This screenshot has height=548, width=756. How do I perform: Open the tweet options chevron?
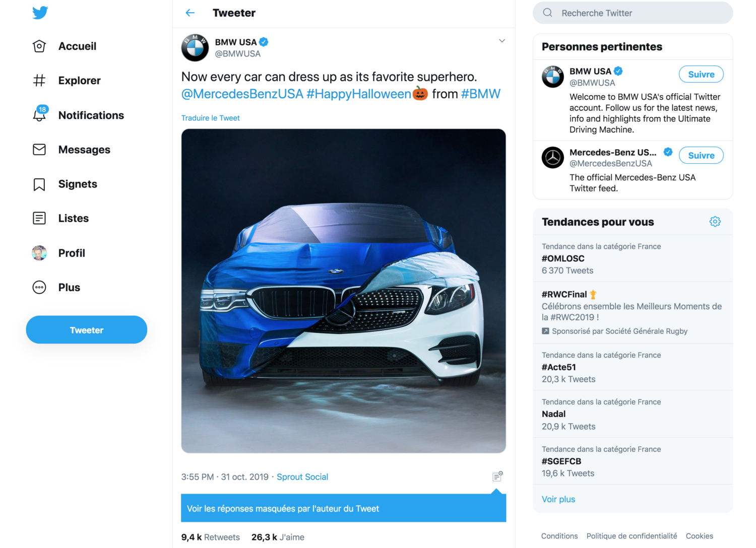(x=501, y=40)
